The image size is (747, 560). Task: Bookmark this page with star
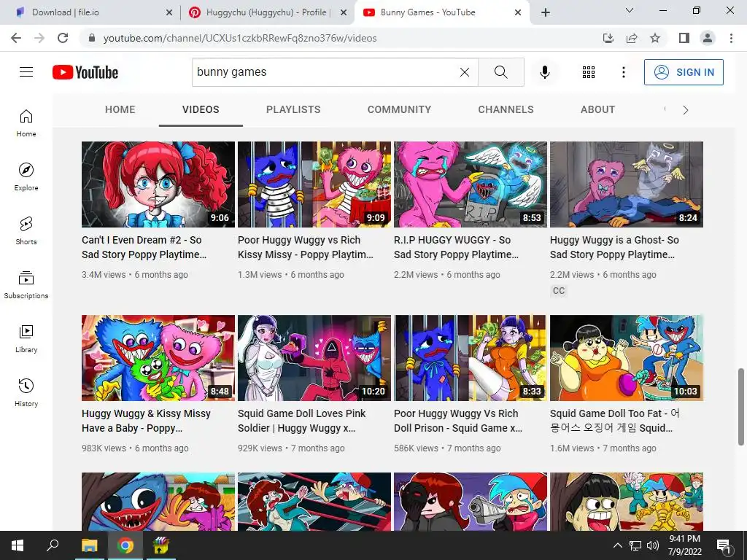[x=655, y=38]
